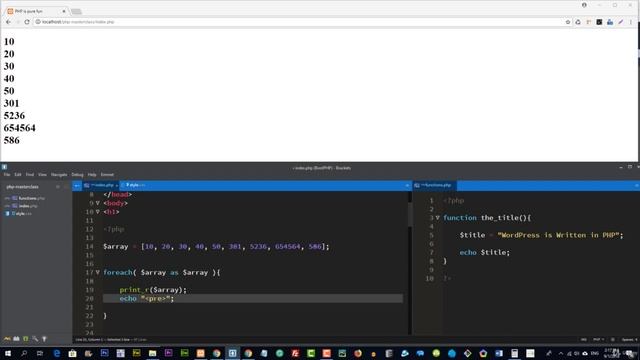Viewport: 640px width, 360px height.
Task: Collapse the the_title function on line 3
Action: pyautogui.click(x=438, y=218)
